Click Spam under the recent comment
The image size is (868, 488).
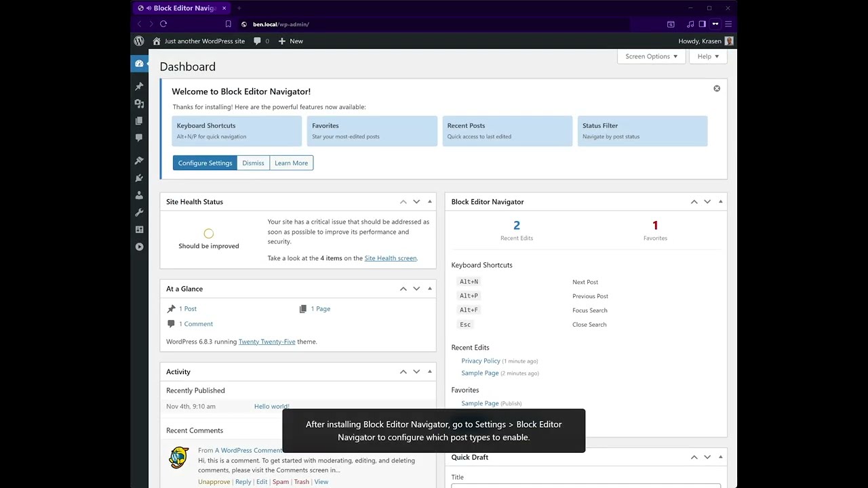pyautogui.click(x=281, y=482)
